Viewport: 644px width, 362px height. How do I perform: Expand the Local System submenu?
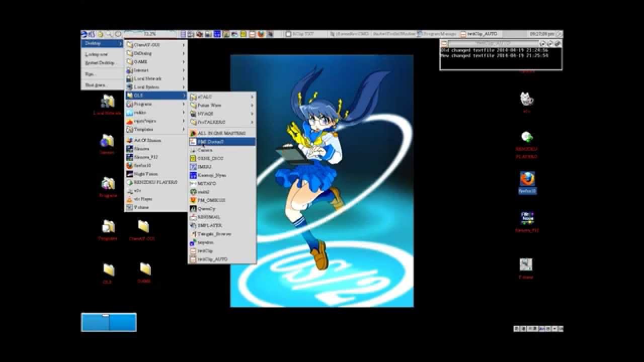(156, 87)
